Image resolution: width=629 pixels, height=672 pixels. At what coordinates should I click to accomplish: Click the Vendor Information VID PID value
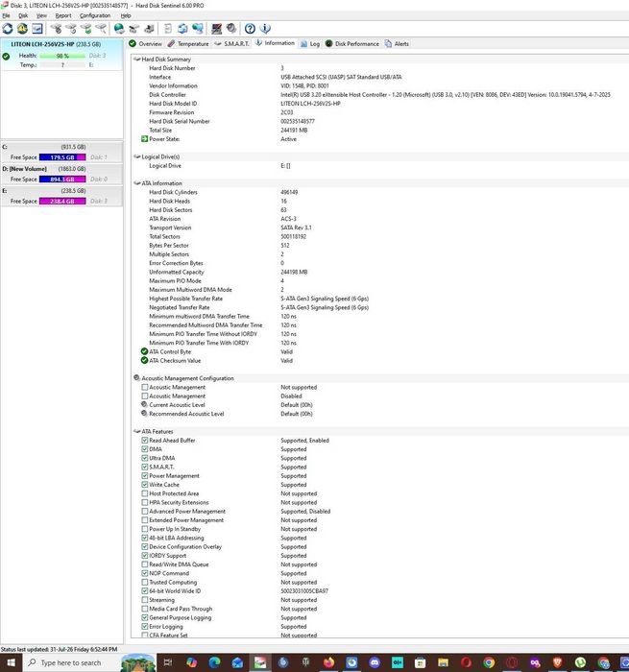tap(304, 85)
